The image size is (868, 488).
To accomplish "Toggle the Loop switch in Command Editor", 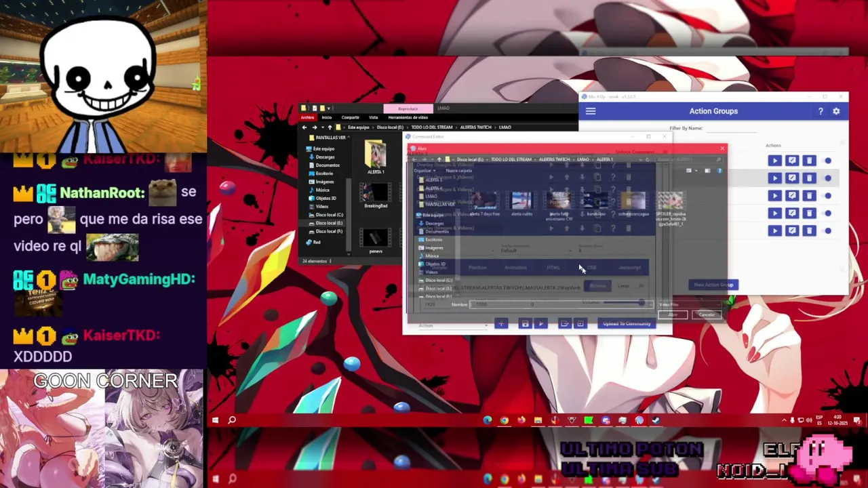I will pos(640,286).
